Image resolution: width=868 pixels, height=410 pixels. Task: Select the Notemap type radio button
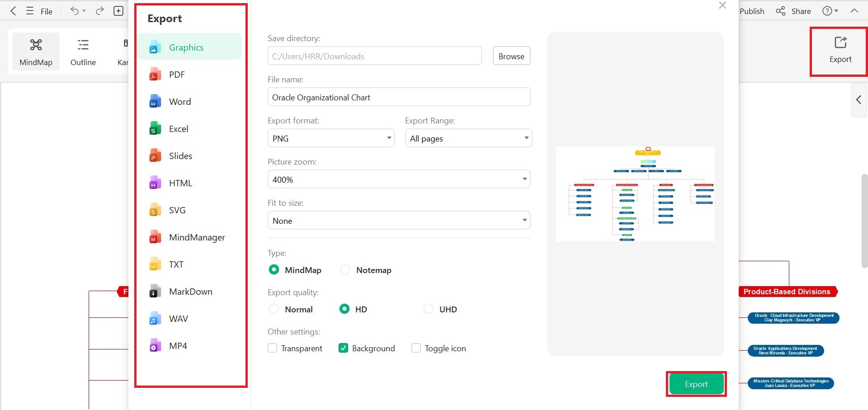[x=345, y=269]
